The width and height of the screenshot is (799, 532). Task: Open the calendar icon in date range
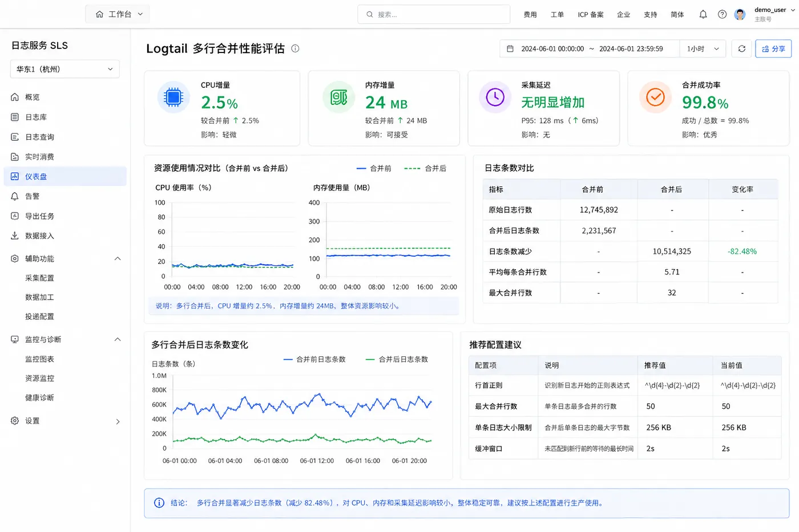tap(510, 49)
